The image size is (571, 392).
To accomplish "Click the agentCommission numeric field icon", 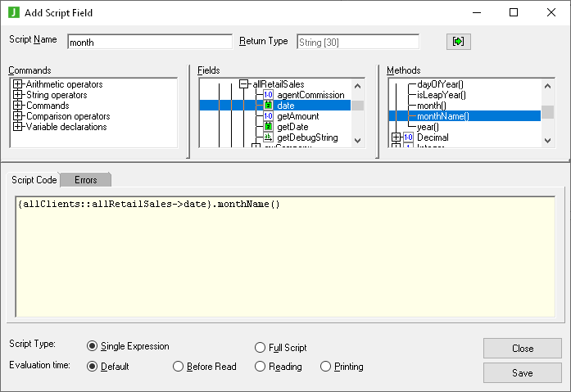I will pyautogui.click(x=268, y=95).
